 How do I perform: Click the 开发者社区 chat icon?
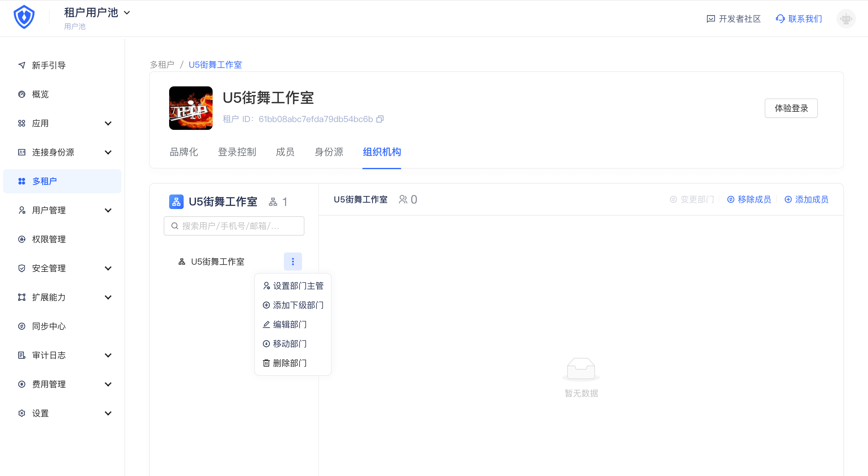710,19
